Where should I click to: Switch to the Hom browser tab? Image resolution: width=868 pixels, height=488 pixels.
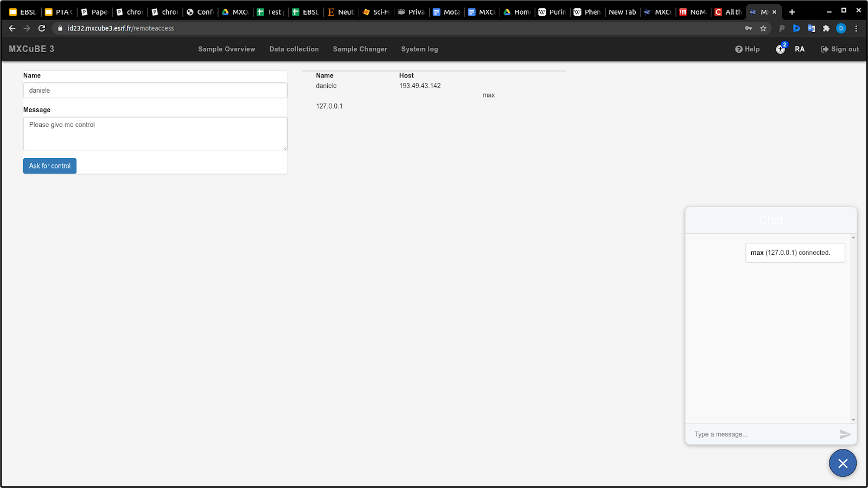click(518, 12)
